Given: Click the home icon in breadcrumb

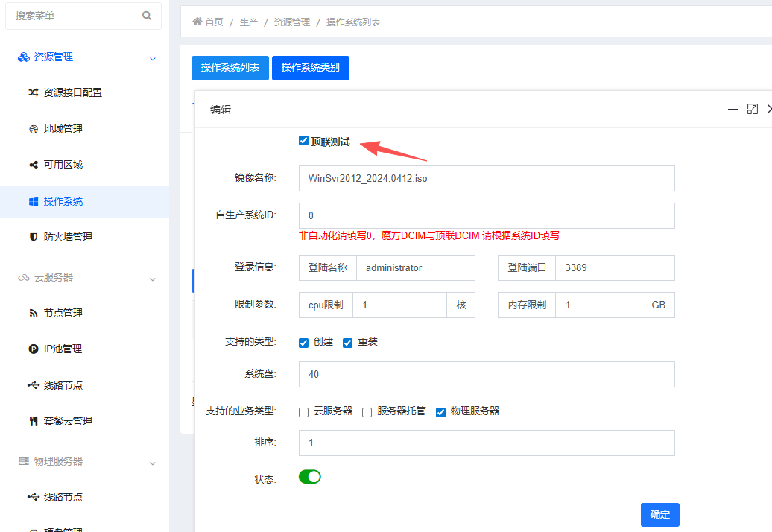Looking at the screenshot, I should [x=197, y=21].
